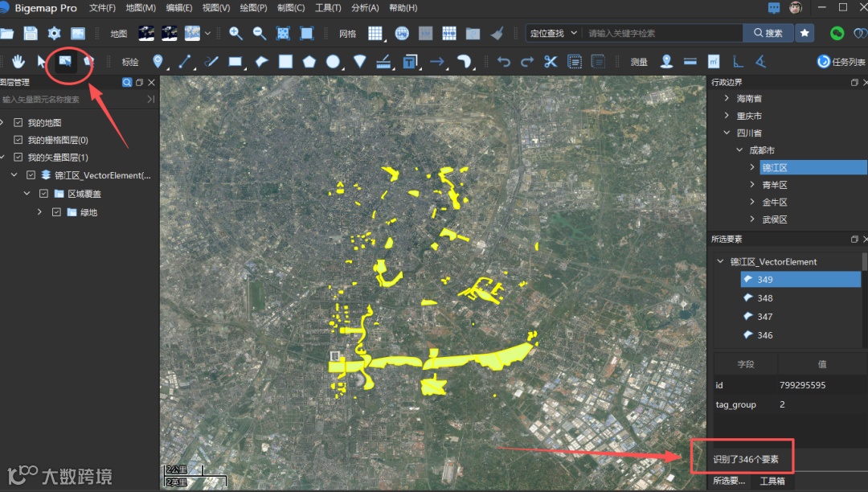The image size is (868, 492).
Task: Open the green WeChat icon
Action: 837,33
